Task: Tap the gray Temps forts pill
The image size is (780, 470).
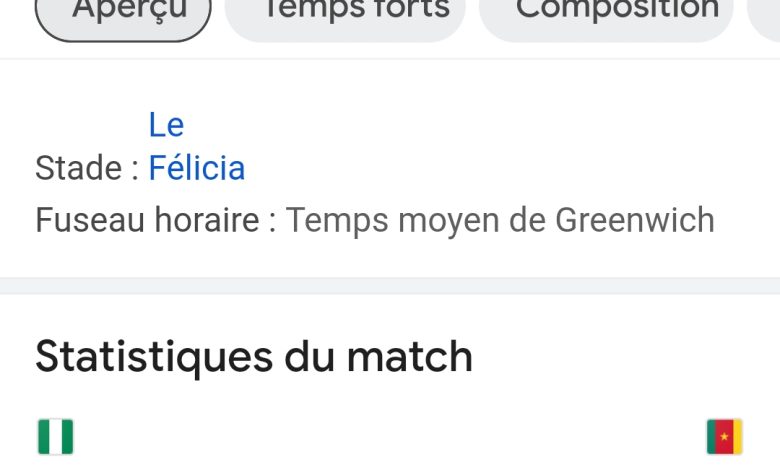Action: pyautogui.click(x=345, y=15)
